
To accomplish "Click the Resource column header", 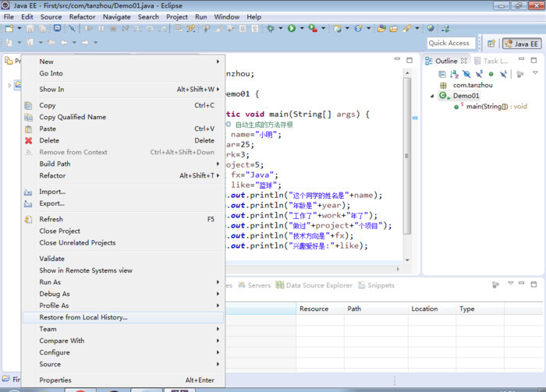I will click(x=320, y=309).
